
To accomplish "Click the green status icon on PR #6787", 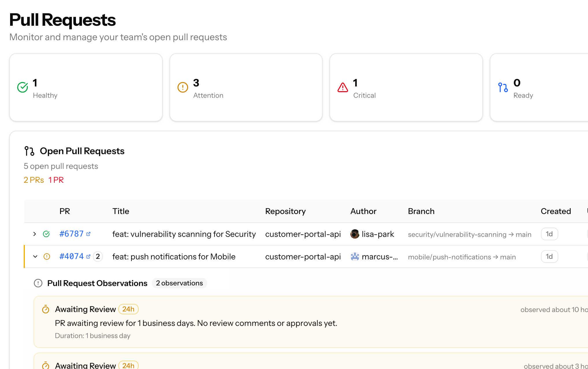I will 46,234.
